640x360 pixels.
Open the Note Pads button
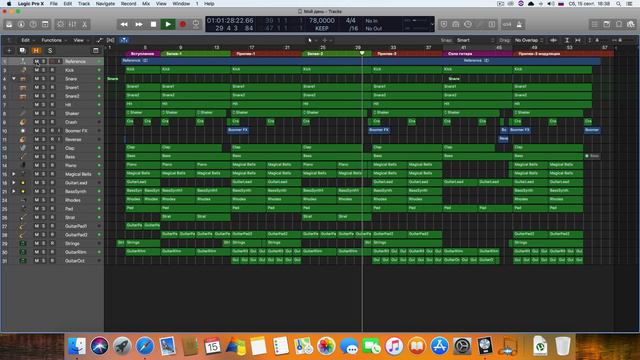point(607,24)
